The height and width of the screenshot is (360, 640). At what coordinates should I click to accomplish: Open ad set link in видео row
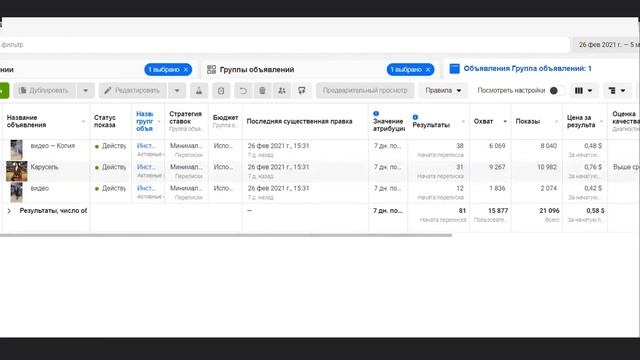coord(146,188)
